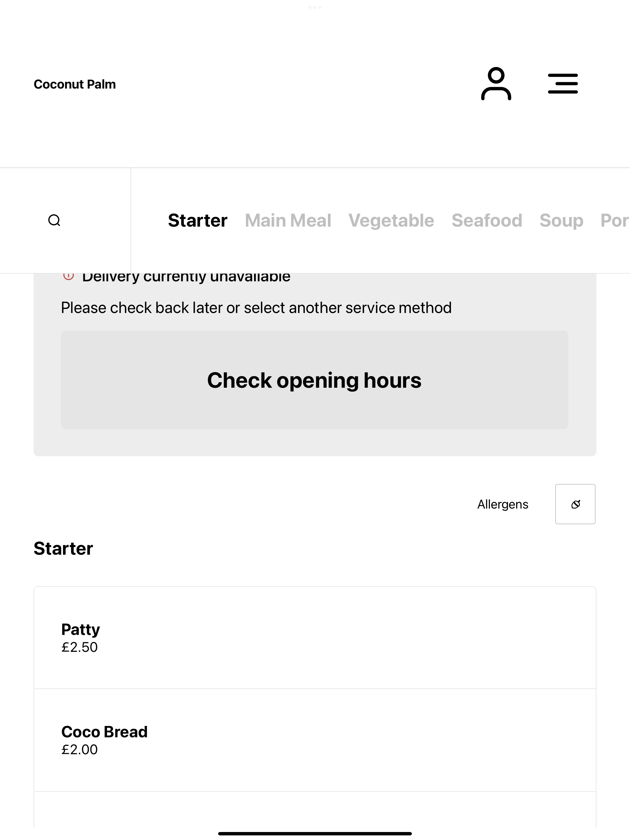This screenshot has height=840, width=630.
Task: Click the search magnifier icon
Action: pyautogui.click(x=54, y=220)
